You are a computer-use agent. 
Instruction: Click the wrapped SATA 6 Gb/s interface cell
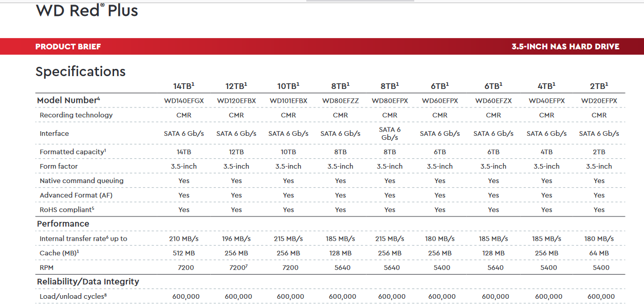coord(390,134)
